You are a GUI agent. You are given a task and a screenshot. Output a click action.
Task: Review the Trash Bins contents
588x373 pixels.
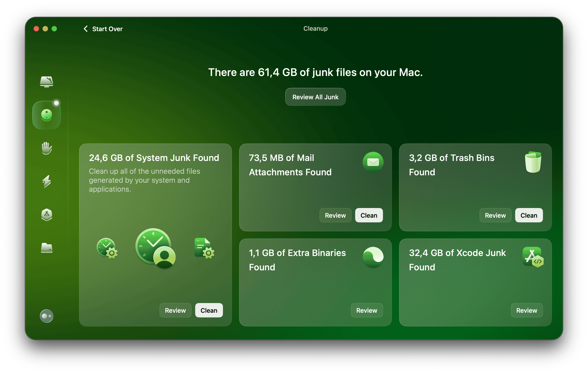[495, 215]
